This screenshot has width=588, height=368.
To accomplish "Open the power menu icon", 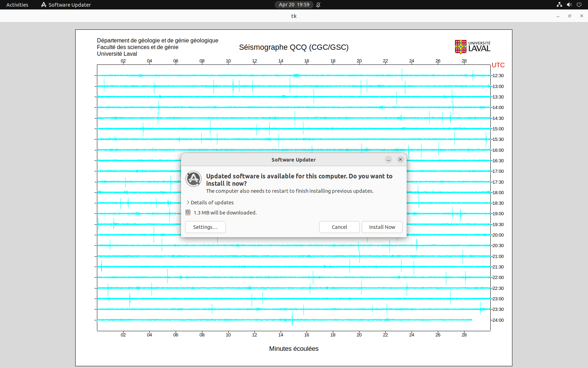I will pos(579,5).
